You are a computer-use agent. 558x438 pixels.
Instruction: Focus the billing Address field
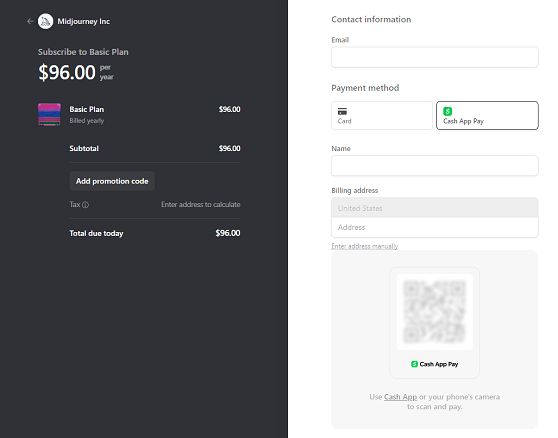(x=435, y=227)
